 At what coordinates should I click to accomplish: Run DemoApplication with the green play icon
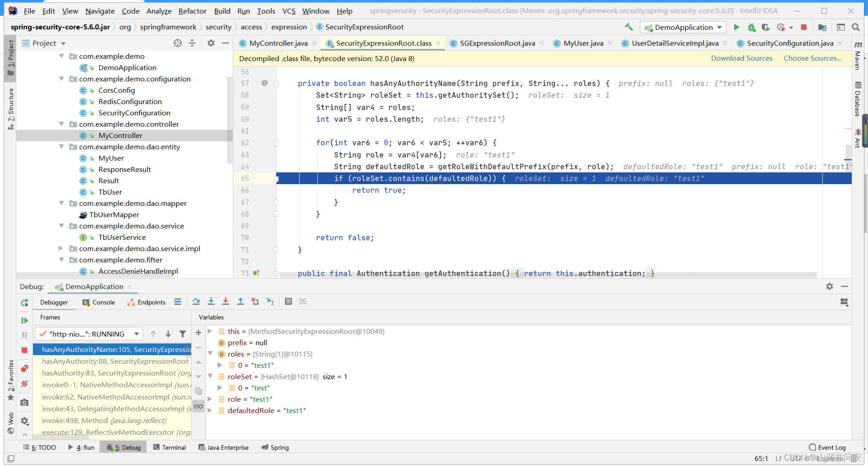click(x=736, y=27)
